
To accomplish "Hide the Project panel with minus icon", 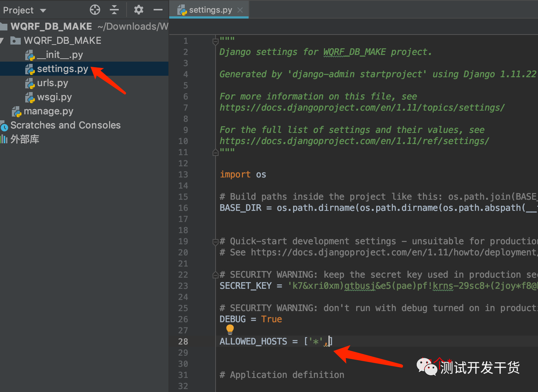I will click(158, 10).
